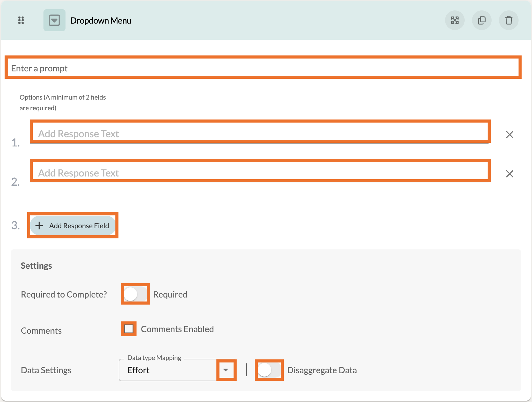
Task: Click the second Add Response Text field
Action: [260, 173]
